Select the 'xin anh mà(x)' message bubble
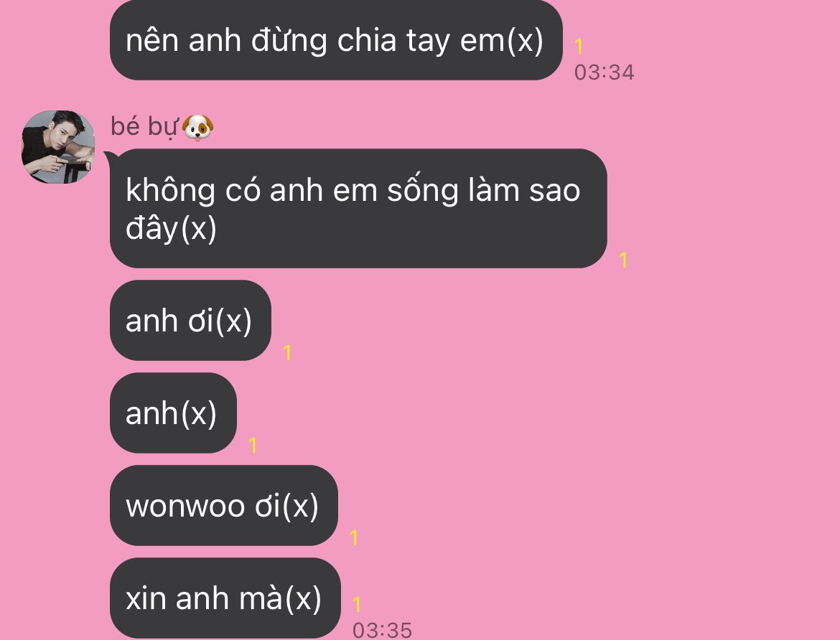840x640 pixels. pyautogui.click(x=225, y=598)
